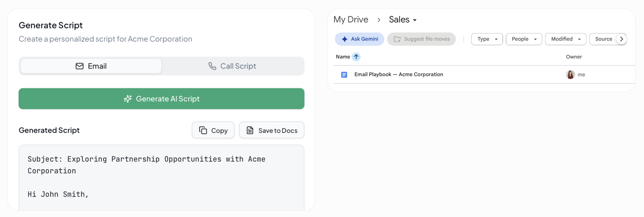Click the Gemini star icon
The width and height of the screenshot is (644, 217).
tap(345, 39)
